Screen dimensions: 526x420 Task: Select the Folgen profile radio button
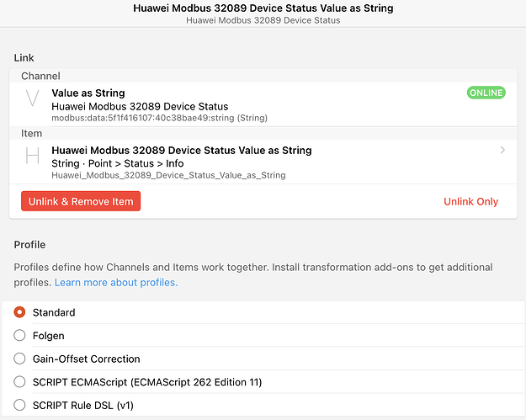pyautogui.click(x=19, y=336)
